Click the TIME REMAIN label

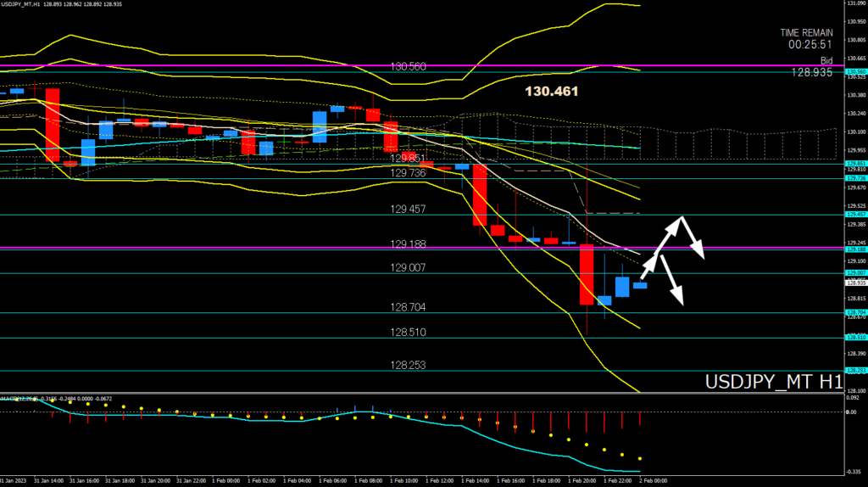click(806, 33)
